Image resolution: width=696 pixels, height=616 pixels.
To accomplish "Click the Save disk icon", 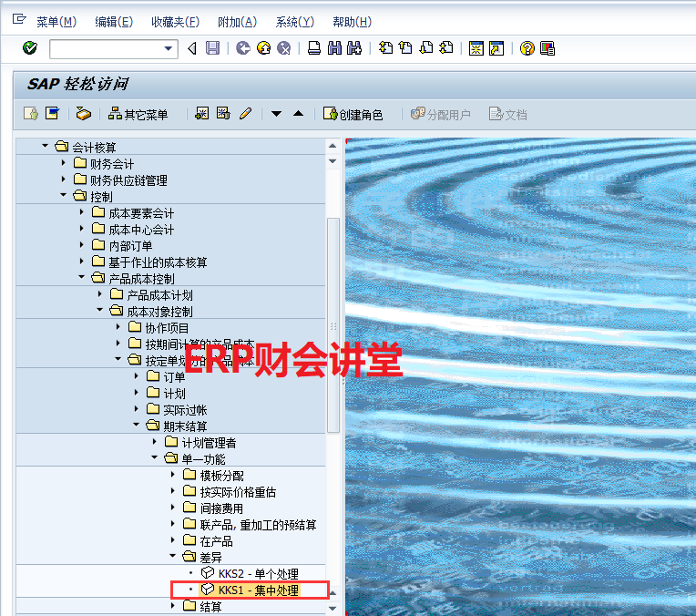I will (x=212, y=48).
